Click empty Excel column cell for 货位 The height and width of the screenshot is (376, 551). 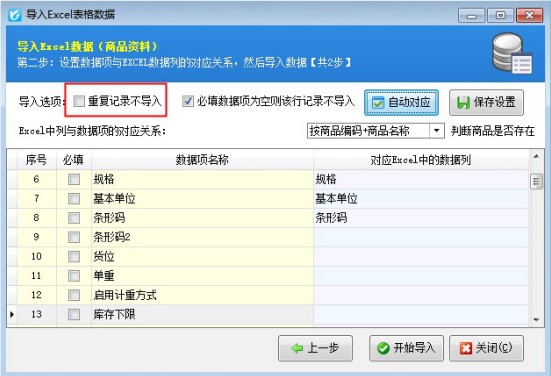pyautogui.click(x=421, y=256)
